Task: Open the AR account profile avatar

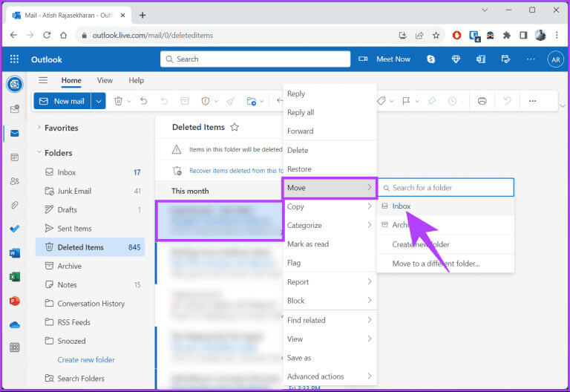Action: tap(555, 59)
